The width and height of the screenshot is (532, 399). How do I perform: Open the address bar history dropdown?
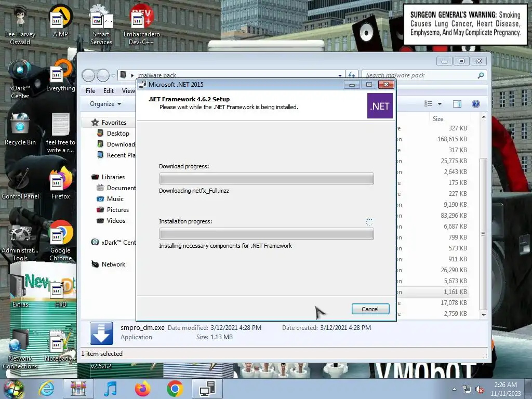click(340, 75)
